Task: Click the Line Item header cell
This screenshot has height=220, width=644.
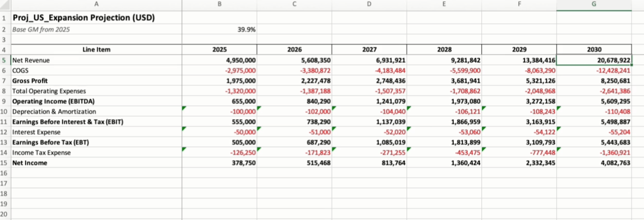Action: click(x=96, y=49)
